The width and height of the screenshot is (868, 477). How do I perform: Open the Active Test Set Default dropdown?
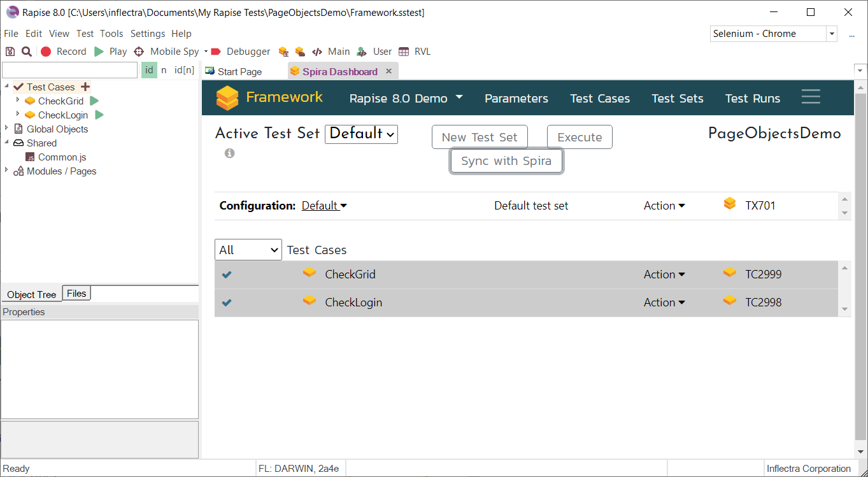tap(361, 134)
